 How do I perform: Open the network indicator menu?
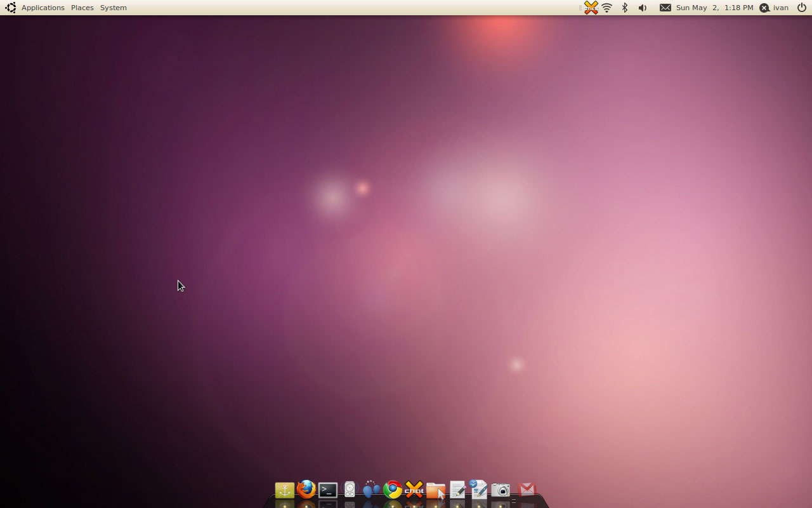click(x=607, y=8)
